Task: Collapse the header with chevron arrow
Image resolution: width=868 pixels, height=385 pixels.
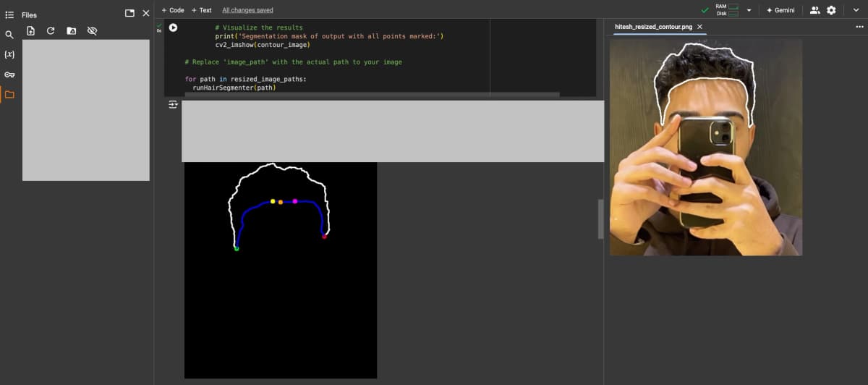Action: pos(854,10)
